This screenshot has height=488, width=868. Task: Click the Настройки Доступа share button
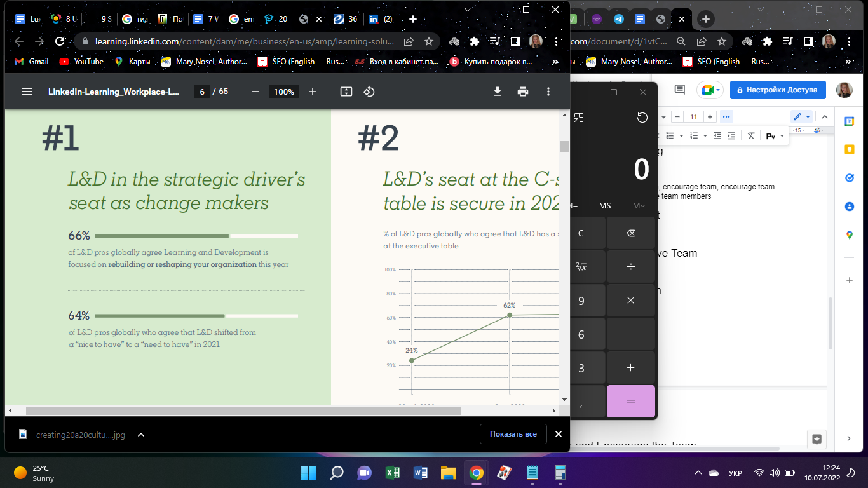click(778, 90)
